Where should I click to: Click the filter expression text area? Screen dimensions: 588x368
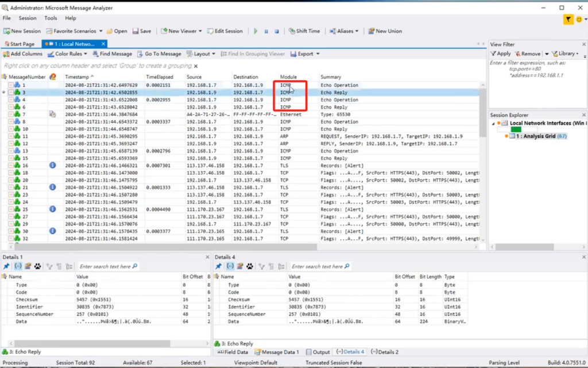(537, 83)
